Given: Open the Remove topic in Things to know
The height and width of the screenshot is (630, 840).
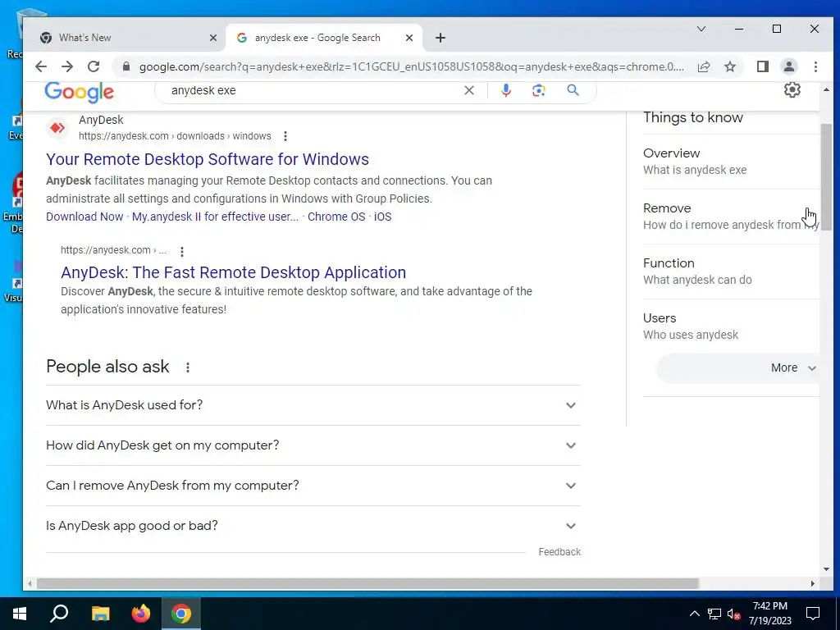Looking at the screenshot, I should point(731,217).
